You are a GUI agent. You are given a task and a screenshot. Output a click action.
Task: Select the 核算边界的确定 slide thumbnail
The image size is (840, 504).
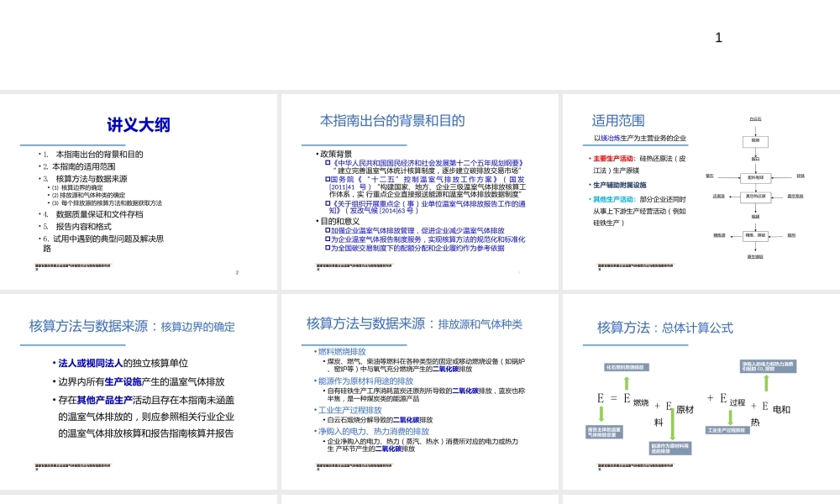pyautogui.click(x=139, y=391)
